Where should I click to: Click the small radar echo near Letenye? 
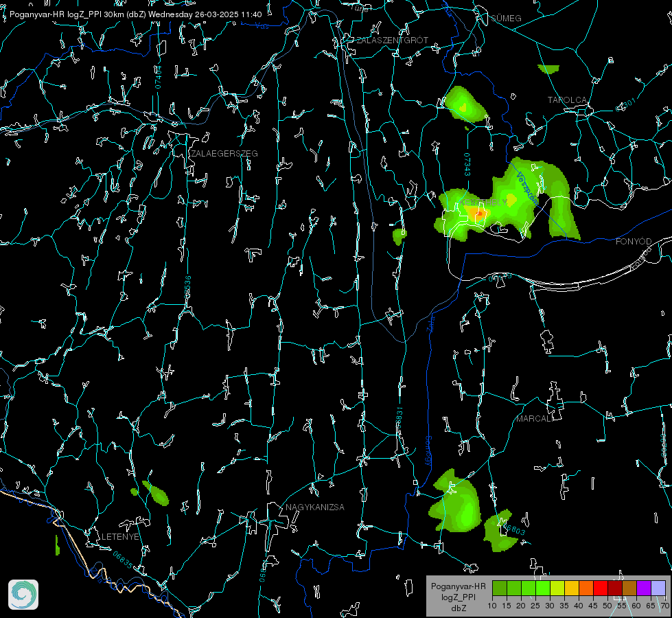click(57, 545)
